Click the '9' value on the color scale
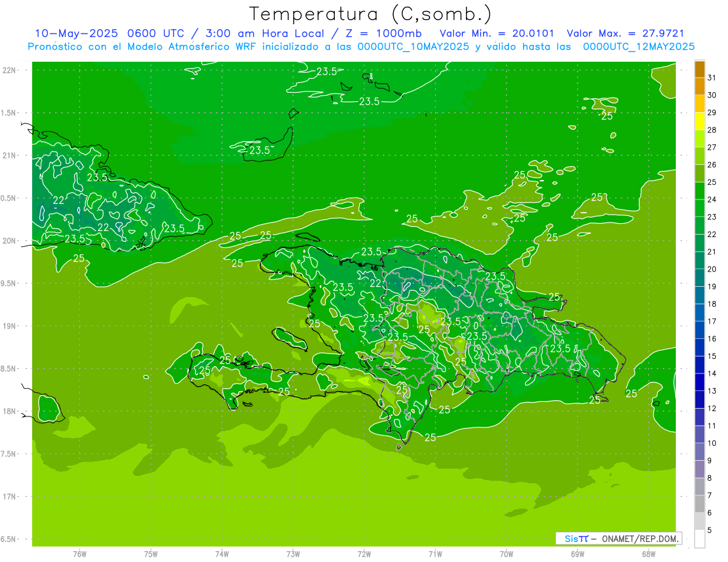 tap(710, 461)
